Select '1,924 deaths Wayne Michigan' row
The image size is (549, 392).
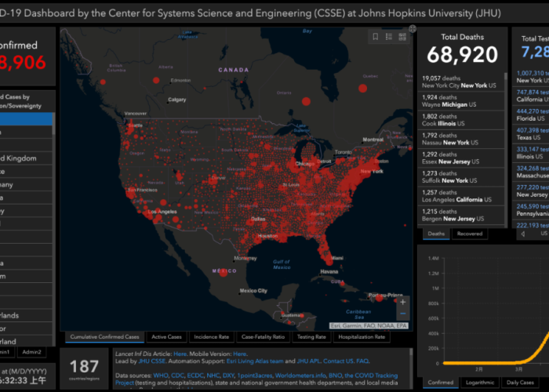(461, 101)
